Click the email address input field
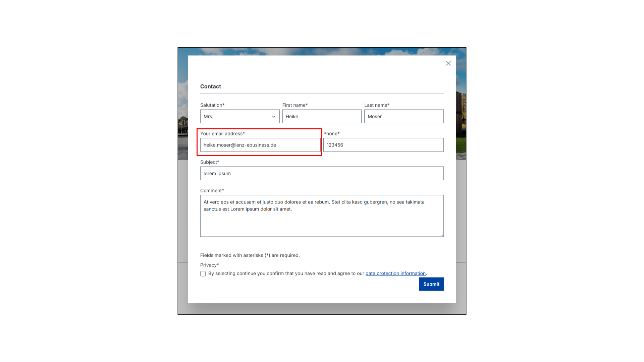644x362 pixels. click(x=260, y=144)
